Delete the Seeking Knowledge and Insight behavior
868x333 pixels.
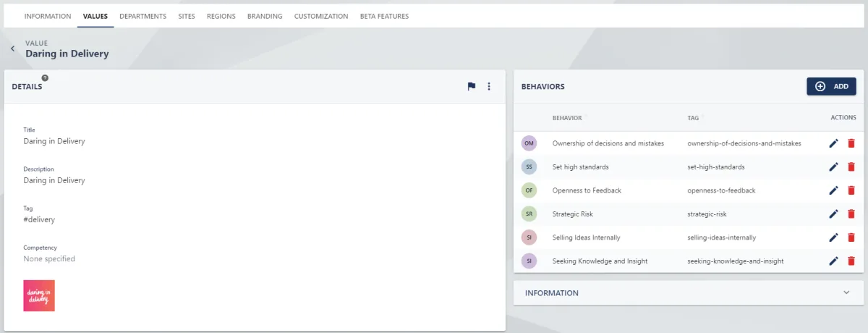pyautogui.click(x=851, y=261)
